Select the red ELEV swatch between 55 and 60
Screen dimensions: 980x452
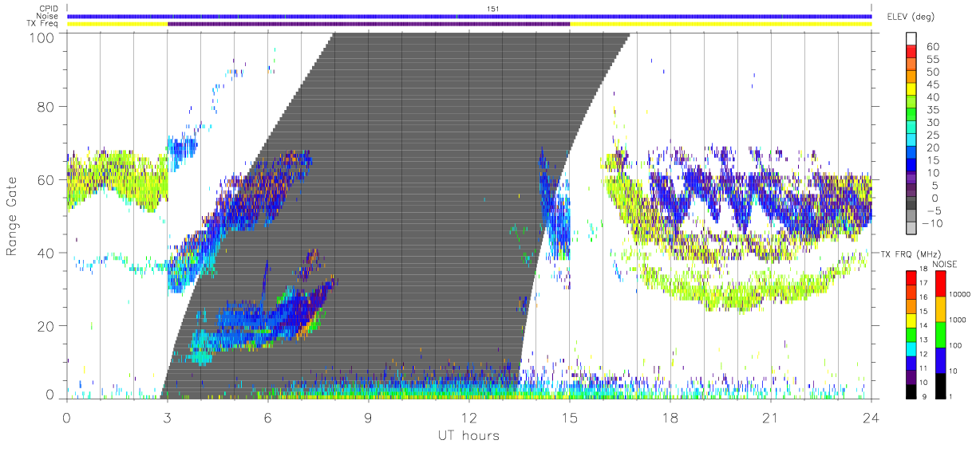[x=911, y=52]
